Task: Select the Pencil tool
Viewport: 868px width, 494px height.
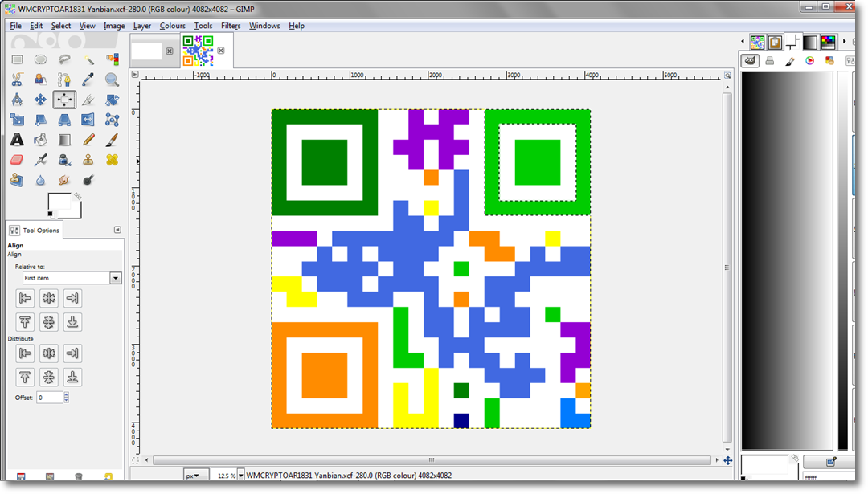Action: coord(88,140)
